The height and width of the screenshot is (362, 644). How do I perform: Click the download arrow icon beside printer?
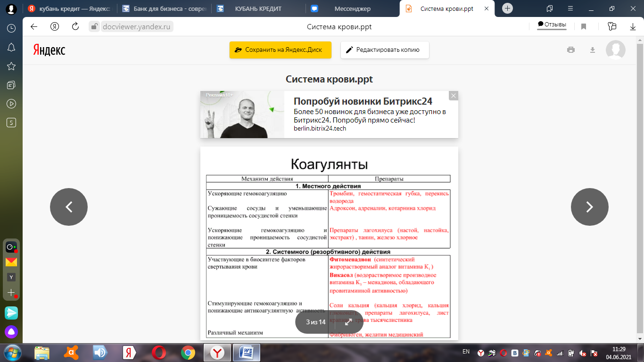click(593, 50)
